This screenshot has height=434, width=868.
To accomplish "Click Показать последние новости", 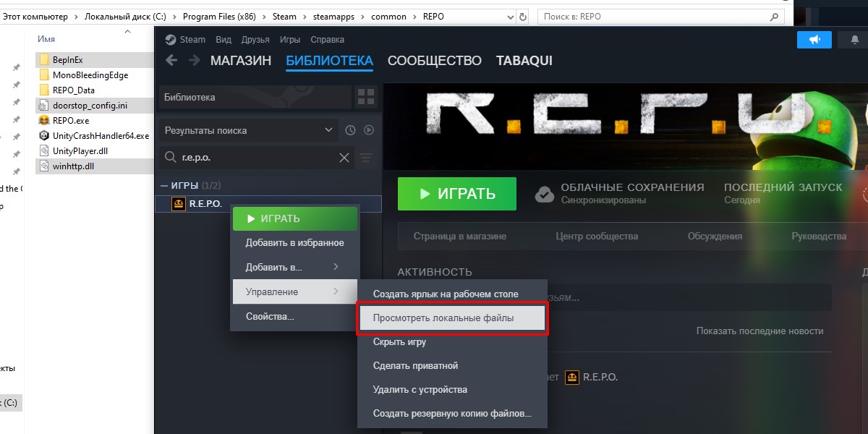I will (759, 331).
